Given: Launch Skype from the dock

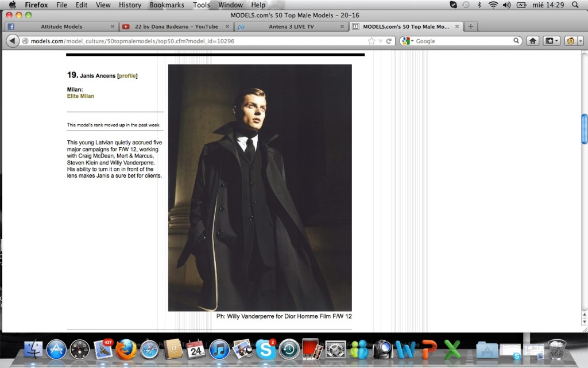Looking at the screenshot, I should tap(265, 349).
